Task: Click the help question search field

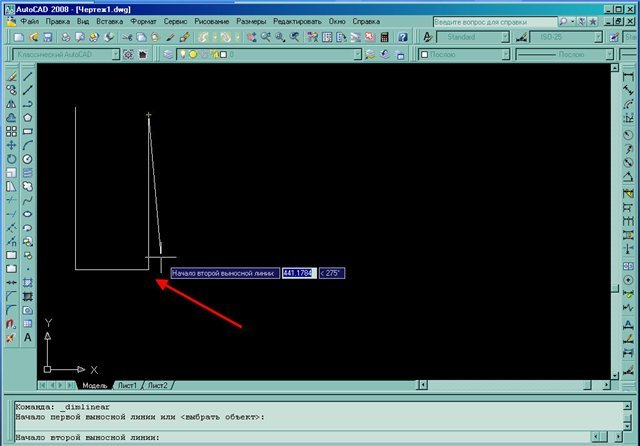Action: click(495, 22)
